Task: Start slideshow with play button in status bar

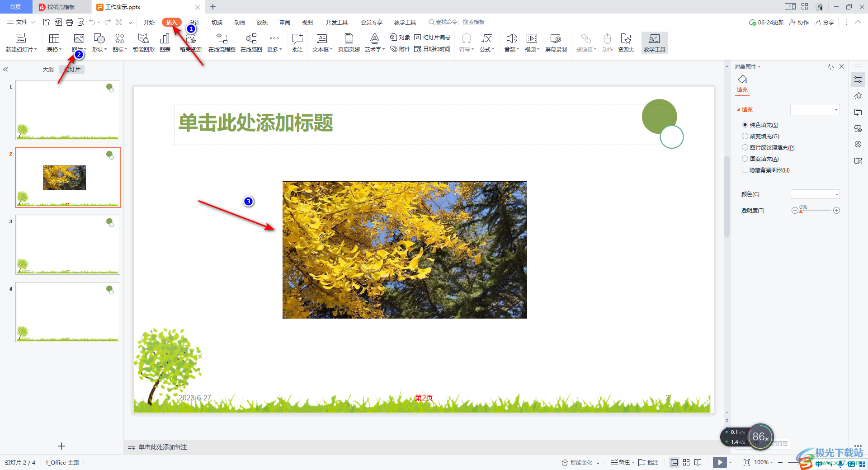Action: (x=720, y=462)
